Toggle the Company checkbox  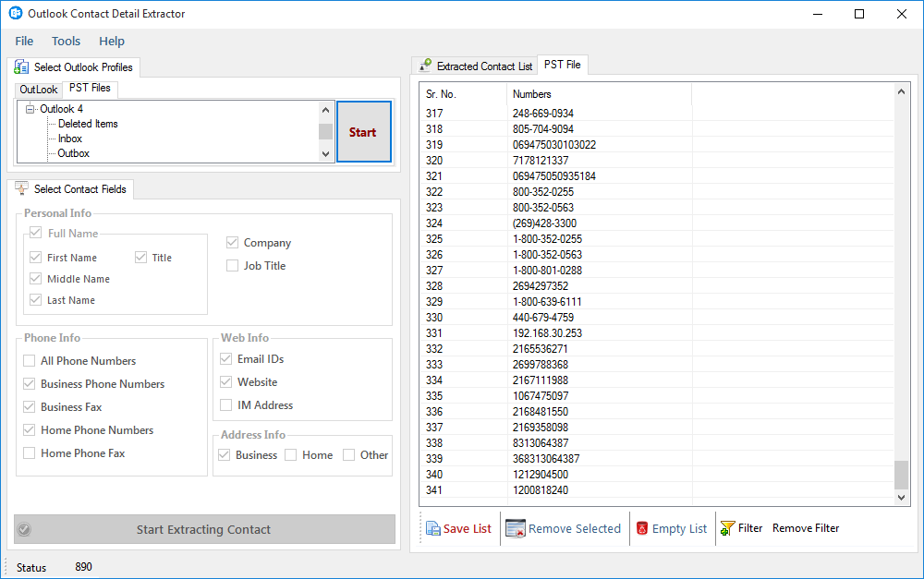pos(232,243)
